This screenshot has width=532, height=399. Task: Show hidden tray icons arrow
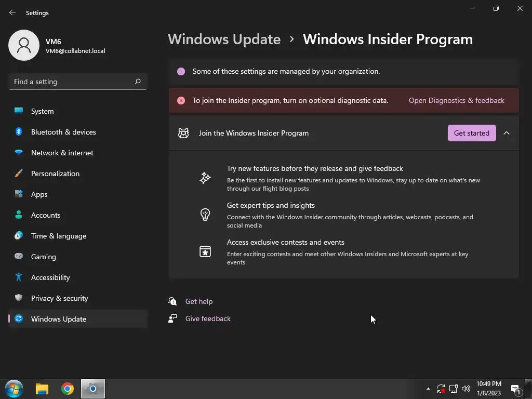428,389
